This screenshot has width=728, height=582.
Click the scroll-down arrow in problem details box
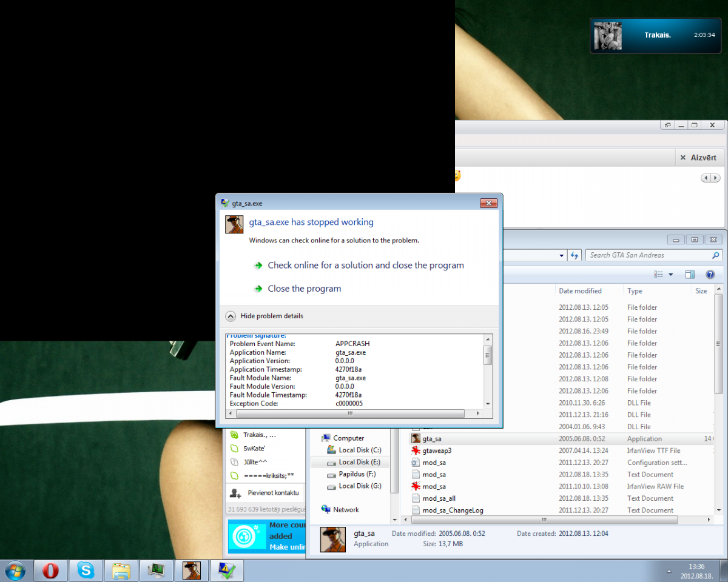pos(487,403)
